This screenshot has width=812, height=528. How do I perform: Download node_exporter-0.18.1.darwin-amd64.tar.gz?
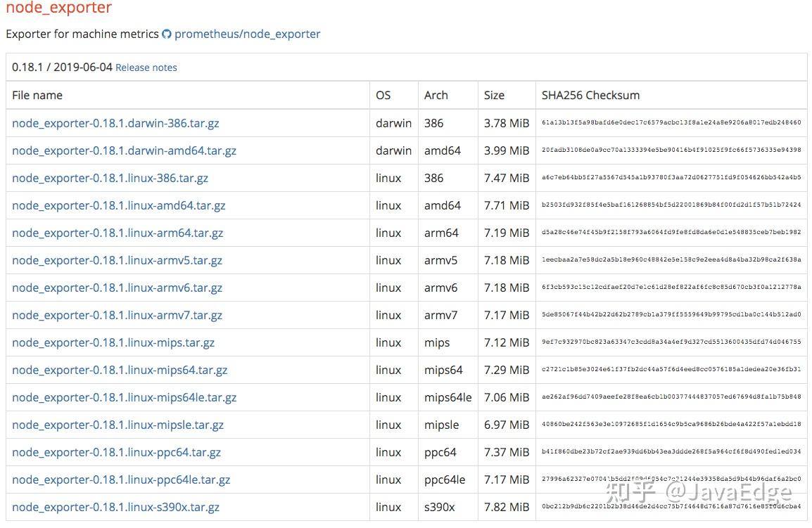(124, 150)
